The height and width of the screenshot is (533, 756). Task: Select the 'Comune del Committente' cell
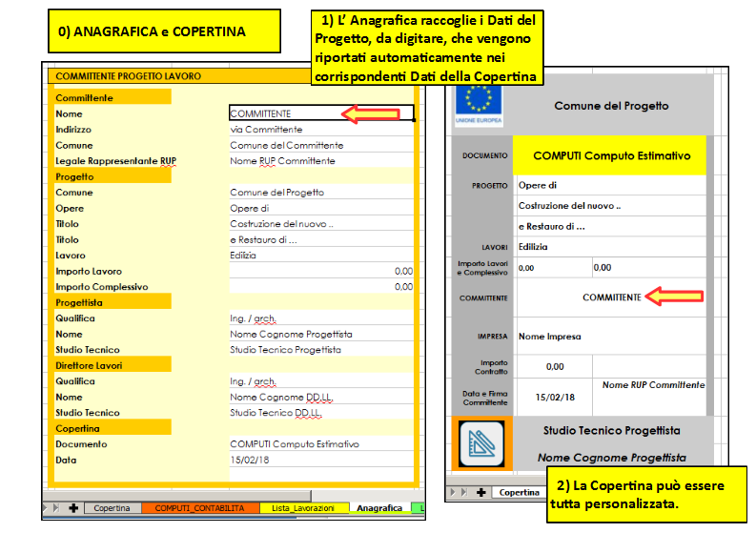click(321, 145)
